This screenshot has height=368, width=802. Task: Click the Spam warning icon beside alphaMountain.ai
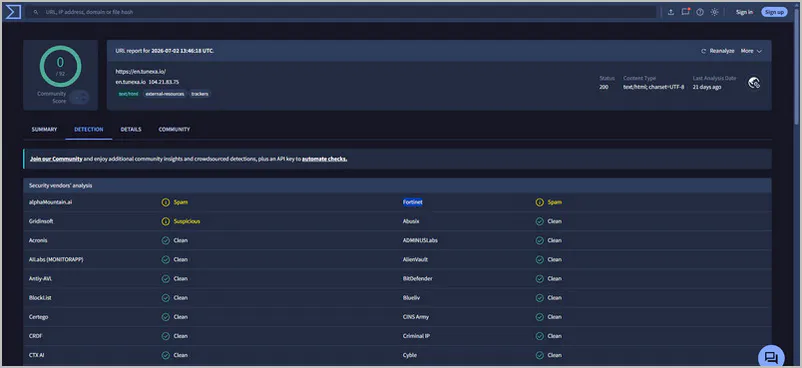click(165, 202)
